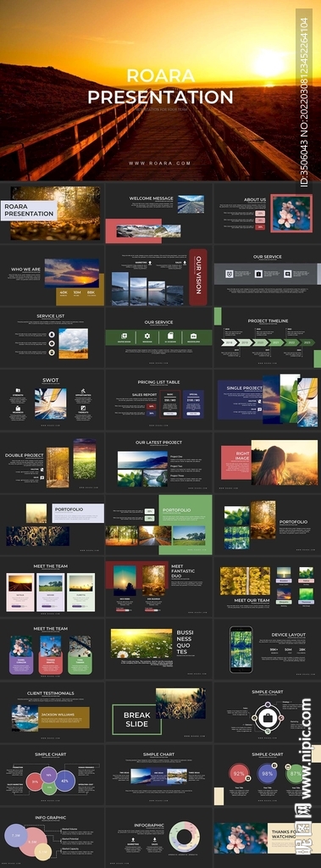
Task: Click the red Our Vision vertical banner
Action: (x=197, y=277)
